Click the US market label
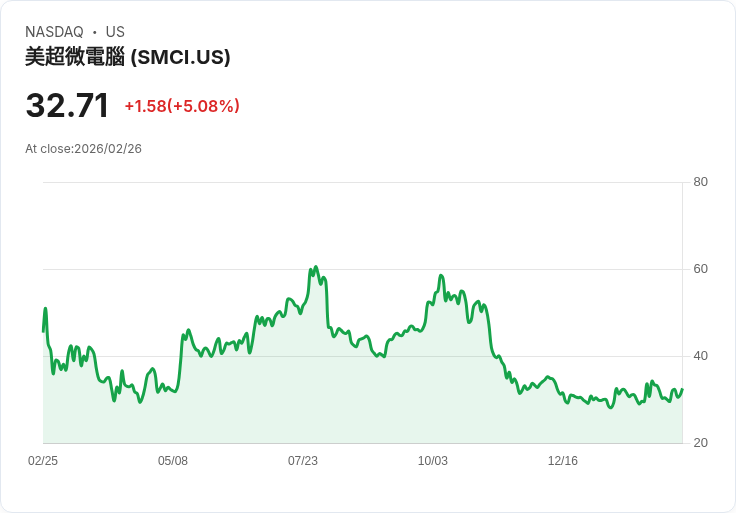Viewport: 736px width, 513px height. (115, 32)
